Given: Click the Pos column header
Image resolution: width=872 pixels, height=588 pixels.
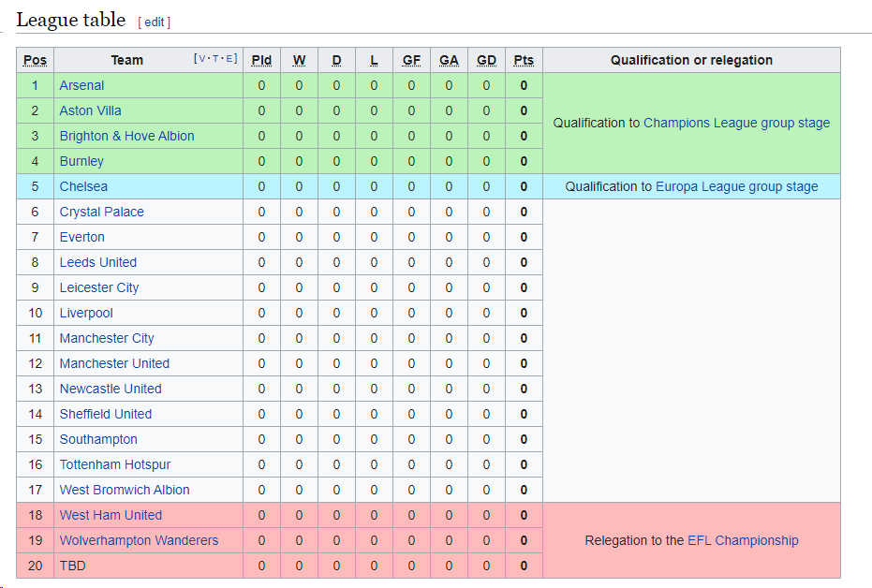Looking at the screenshot, I should coord(35,60).
